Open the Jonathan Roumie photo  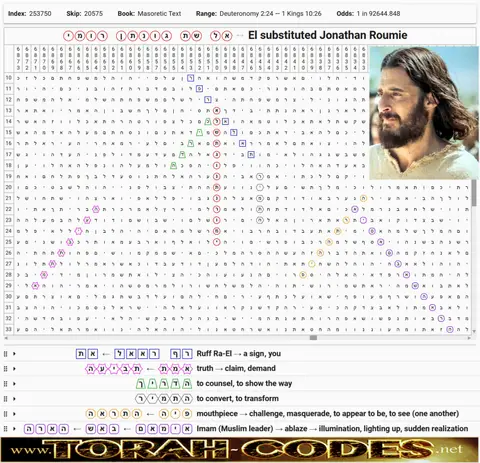pos(424,113)
